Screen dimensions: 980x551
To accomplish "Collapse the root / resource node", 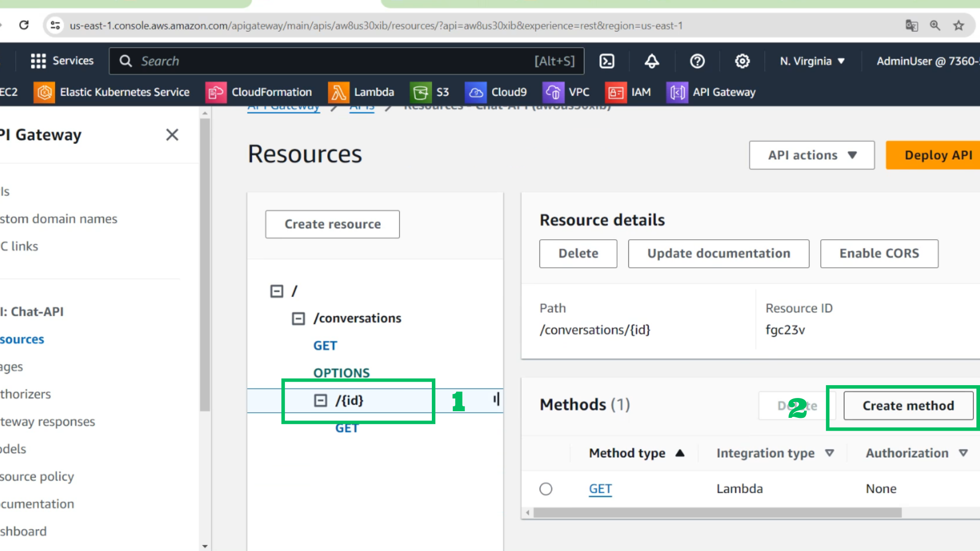I will [277, 291].
